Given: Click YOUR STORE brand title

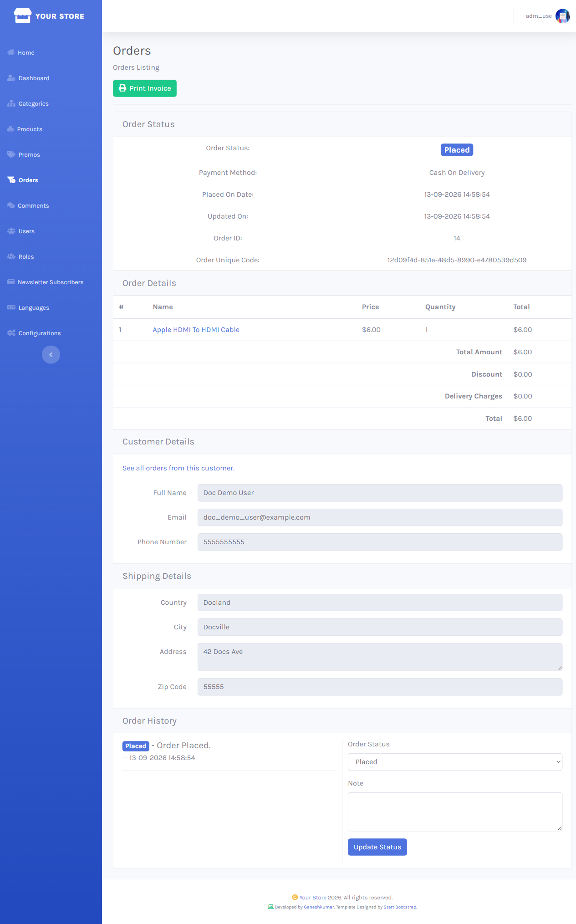Looking at the screenshot, I should coord(60,16).
